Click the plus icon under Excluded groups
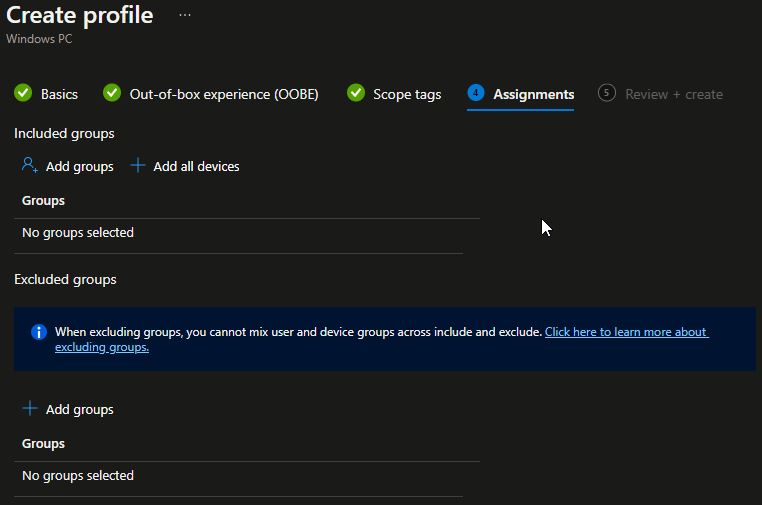 (x=30, y=408)
